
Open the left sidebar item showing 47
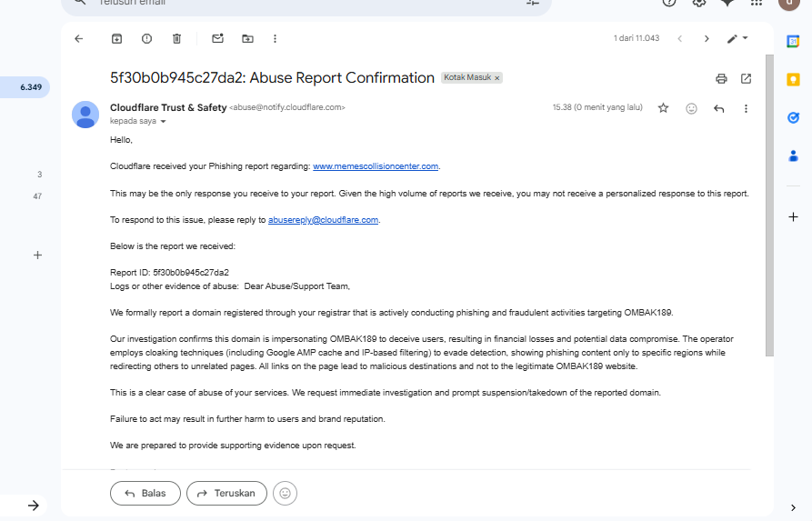(x=37, y=196)
